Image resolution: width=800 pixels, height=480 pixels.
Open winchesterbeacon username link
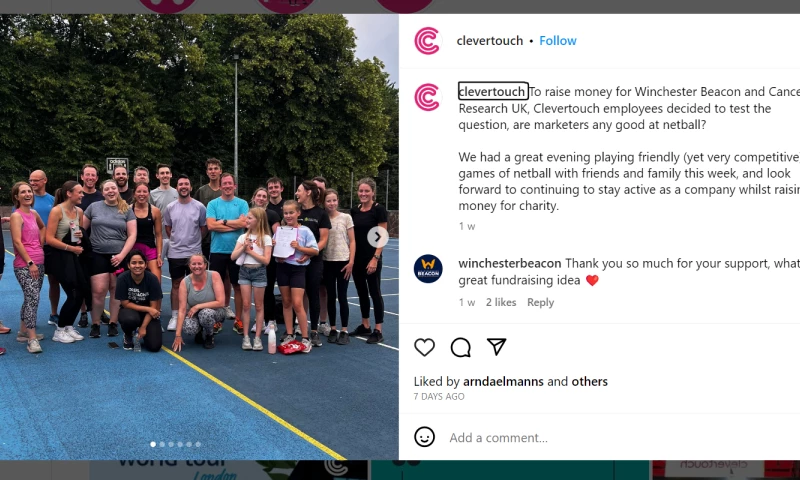510,263
